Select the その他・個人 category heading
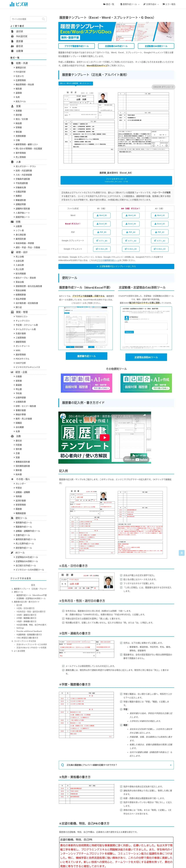Viewport: 186px width, 868px height. (x=23, y=479)
